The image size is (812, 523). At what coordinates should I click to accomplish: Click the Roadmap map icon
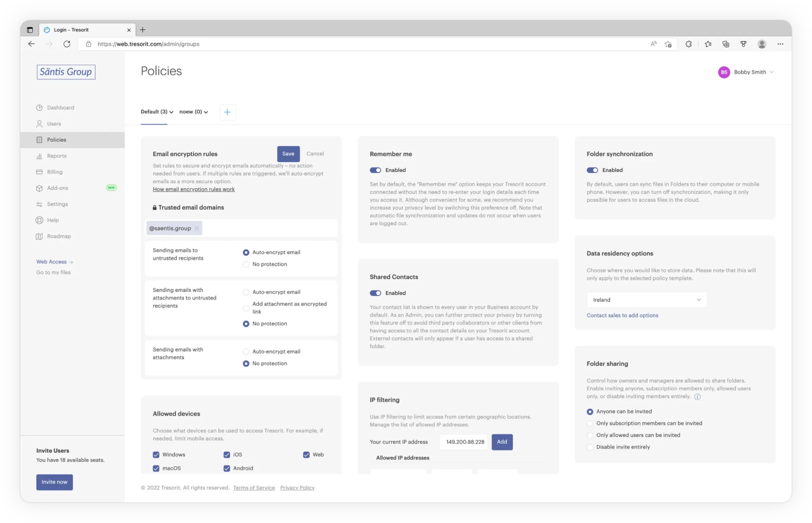(39, 236)
